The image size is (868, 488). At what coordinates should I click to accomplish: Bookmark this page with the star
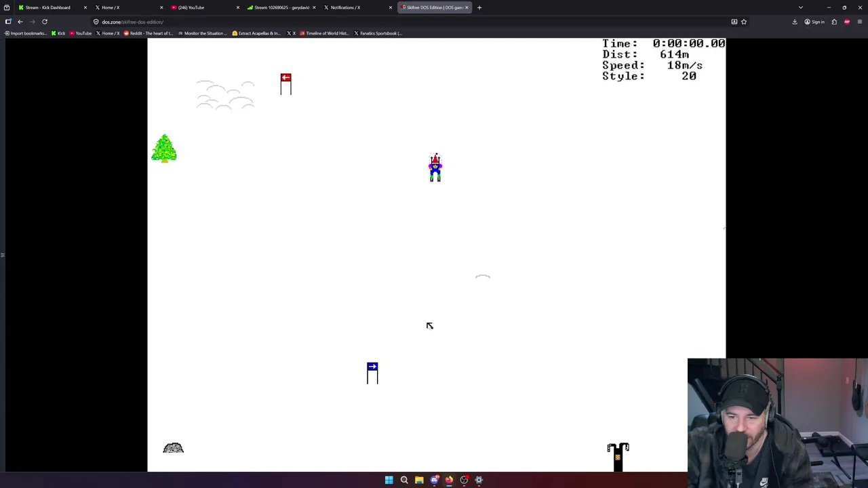coord(744,22)
